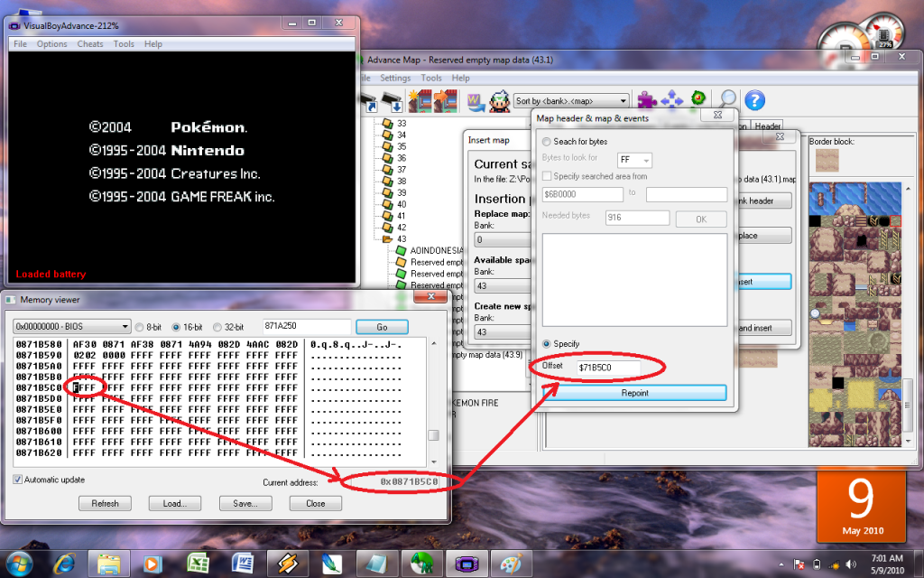Open Windows Media Player taskbar icon
Screen dimensions: 924x578
(x=152, y=564)
